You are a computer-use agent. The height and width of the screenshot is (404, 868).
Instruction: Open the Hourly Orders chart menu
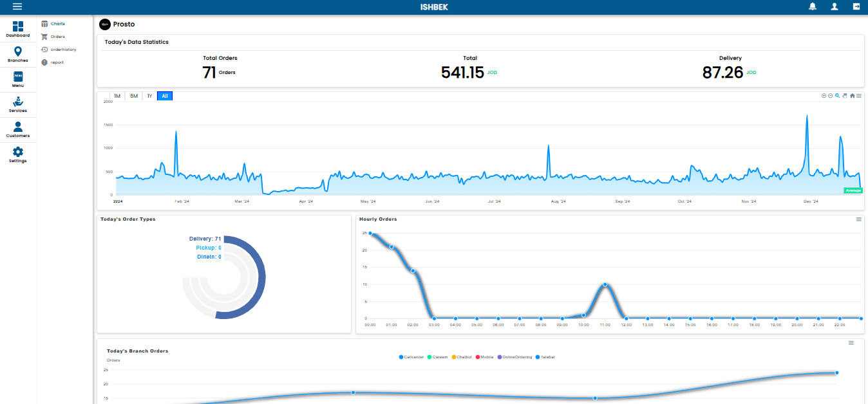[x=858, y=219]
